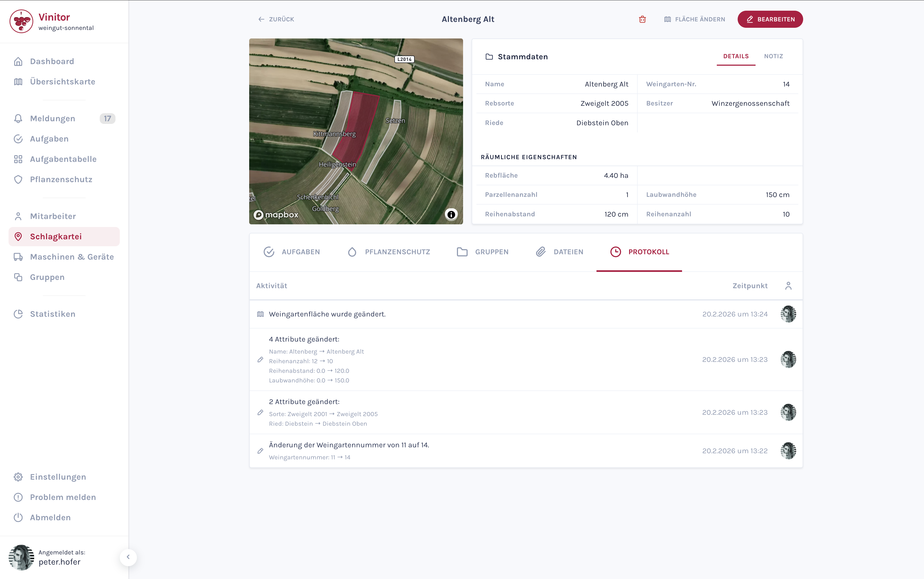Click the pencil icon beside '2 Attribute geändert'
Image resolution: width=924 pixels, height=579 pixels.
[x=261, y=413]
